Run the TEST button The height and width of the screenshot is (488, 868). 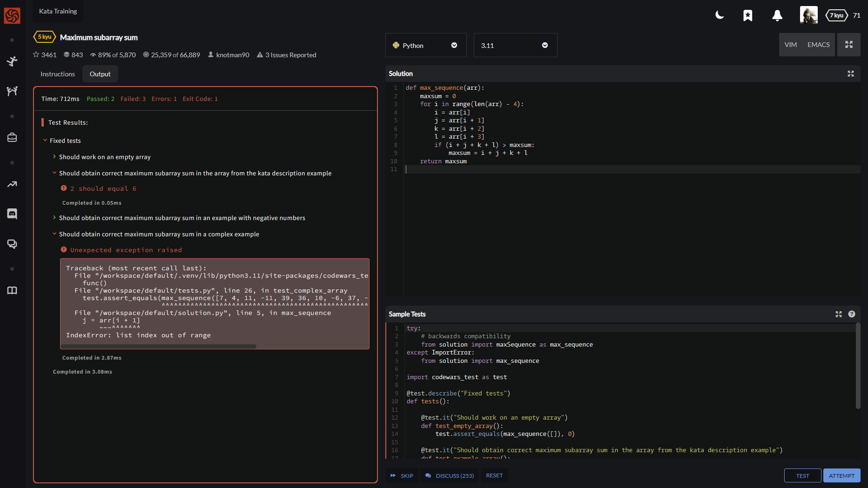(x=802, y=475)
